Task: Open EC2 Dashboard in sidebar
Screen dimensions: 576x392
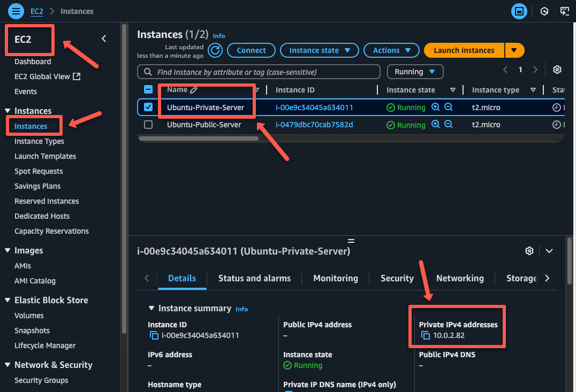Action: click(x=33, y=62)
